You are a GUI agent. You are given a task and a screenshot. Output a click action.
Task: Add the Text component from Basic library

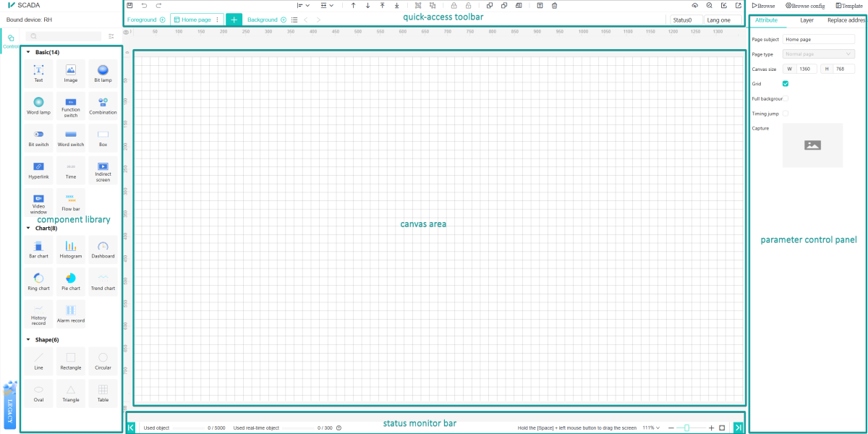(x=38, y=73)
